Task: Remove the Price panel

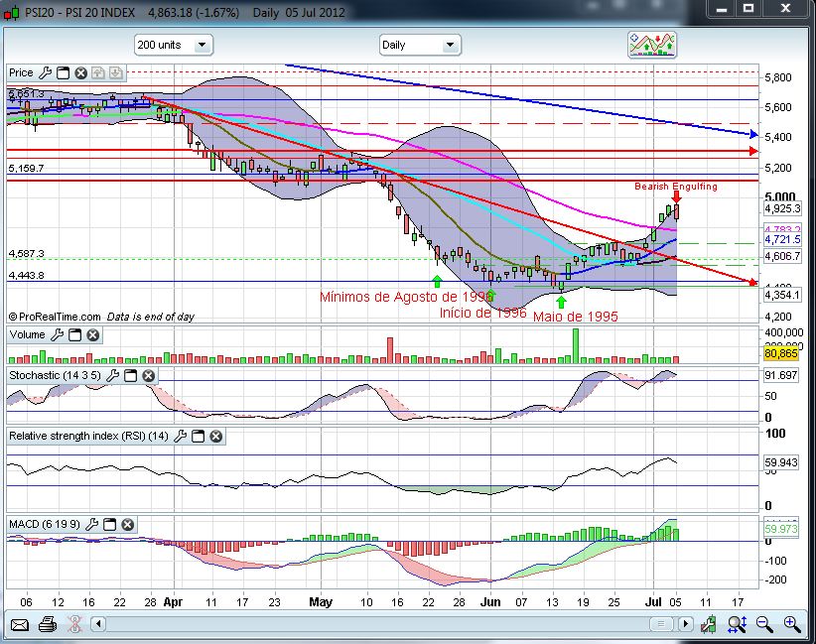Action: [x=80, y=72]
